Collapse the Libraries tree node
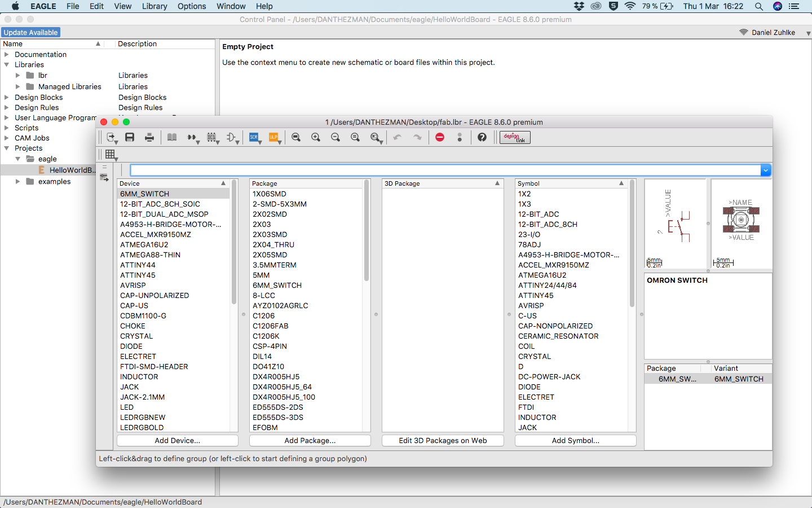The height and width of the screenshot is (508, 812). point(6,65)
